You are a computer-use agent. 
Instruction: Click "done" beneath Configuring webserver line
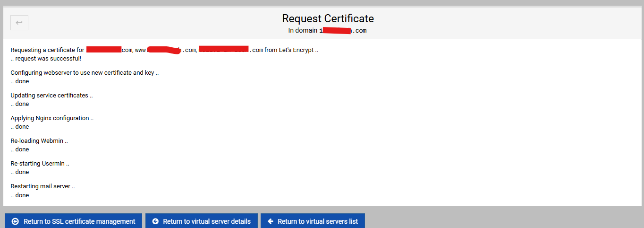(22, 81)
